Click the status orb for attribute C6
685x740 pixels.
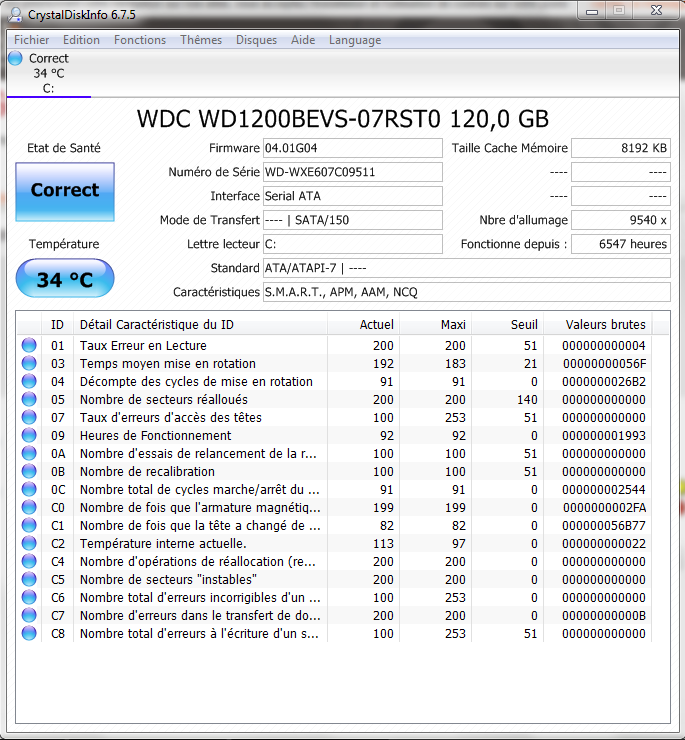coord(29,597)
